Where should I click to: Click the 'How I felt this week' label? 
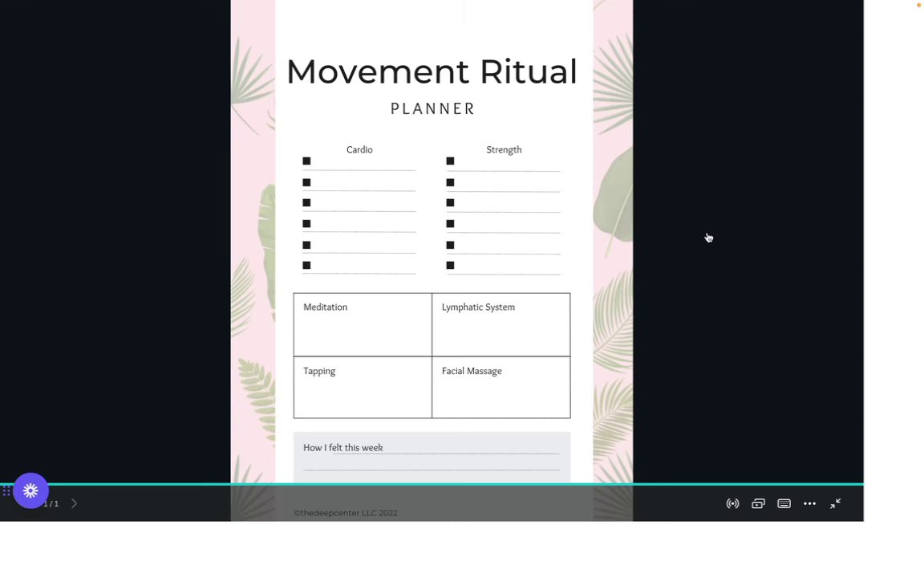click(x=343, y=448)
